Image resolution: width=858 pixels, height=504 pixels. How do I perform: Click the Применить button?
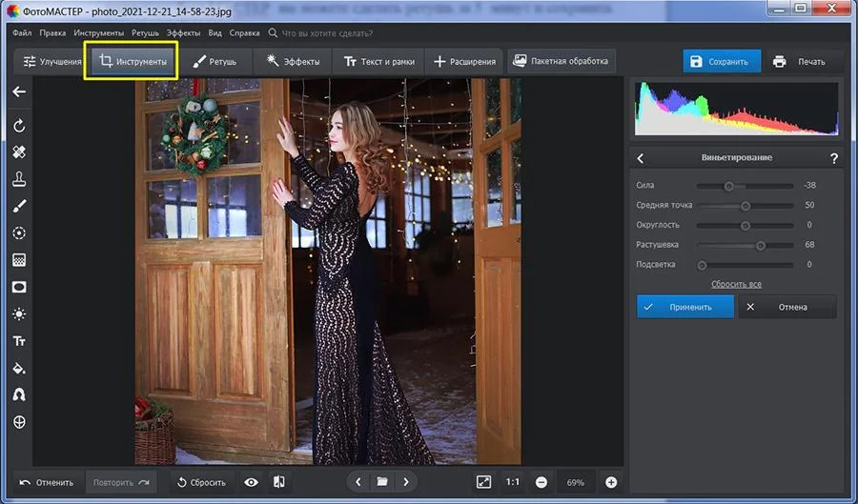[x=685, y=307]
